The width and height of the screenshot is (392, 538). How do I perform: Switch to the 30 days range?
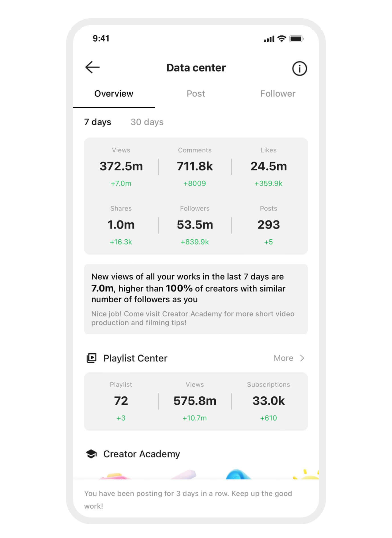147,122
